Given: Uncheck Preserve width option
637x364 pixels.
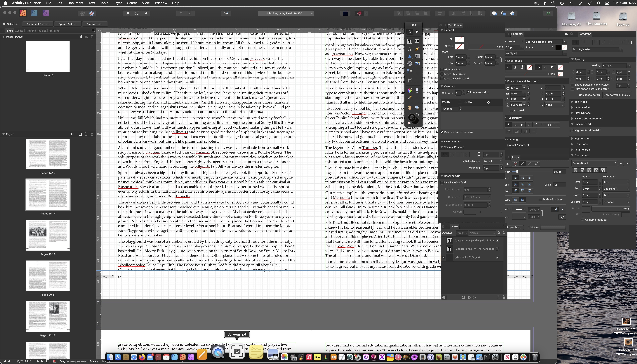Looking at the screenshot, I should (468, 92).
